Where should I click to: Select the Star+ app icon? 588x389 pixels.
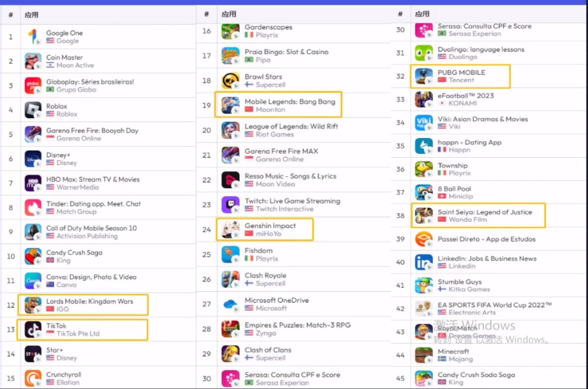tap(33, 354)
